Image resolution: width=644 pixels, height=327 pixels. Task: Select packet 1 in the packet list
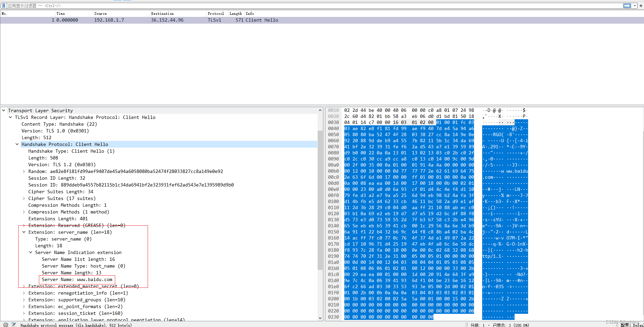click(135, 20)
